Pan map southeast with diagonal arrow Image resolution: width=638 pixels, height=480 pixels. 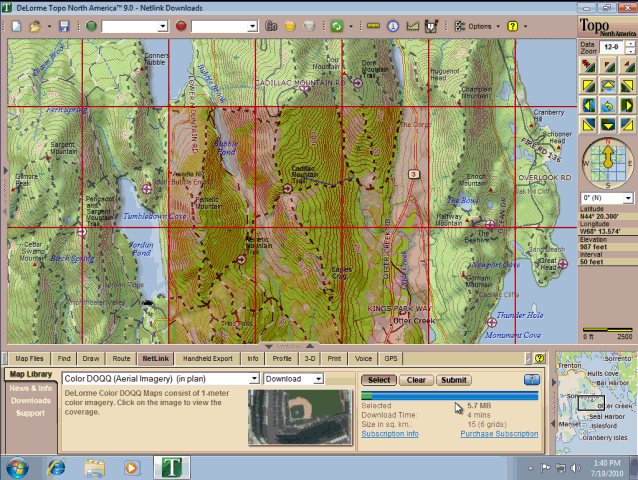(x=627, y=125)
